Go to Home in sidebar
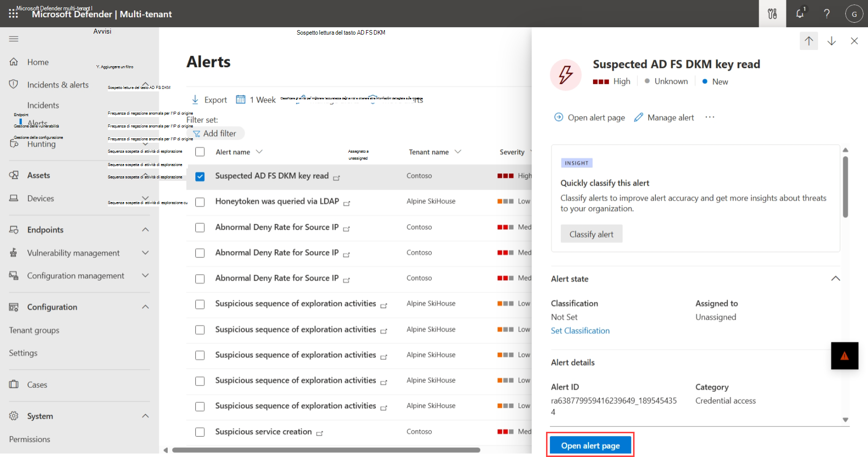Image resolution: width=868 pixels, height=457 pixels. [38, 62]
